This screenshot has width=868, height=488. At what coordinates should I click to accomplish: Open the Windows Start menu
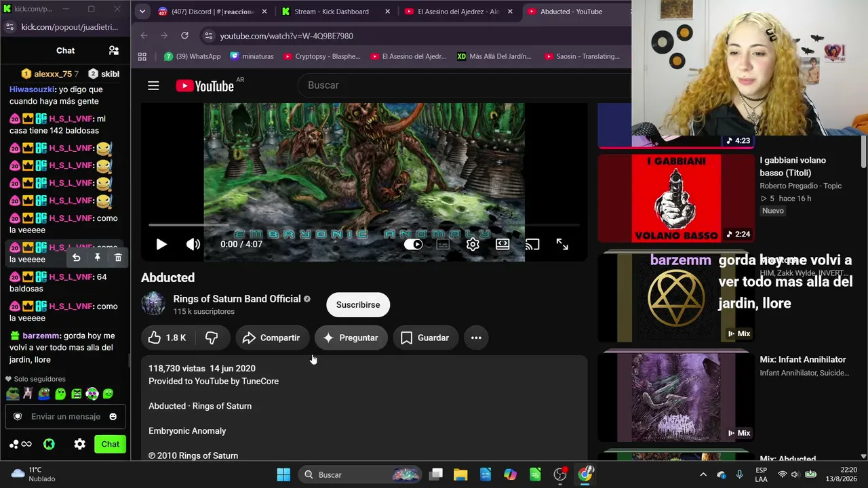pyautogui.click(x=283, y=474)
